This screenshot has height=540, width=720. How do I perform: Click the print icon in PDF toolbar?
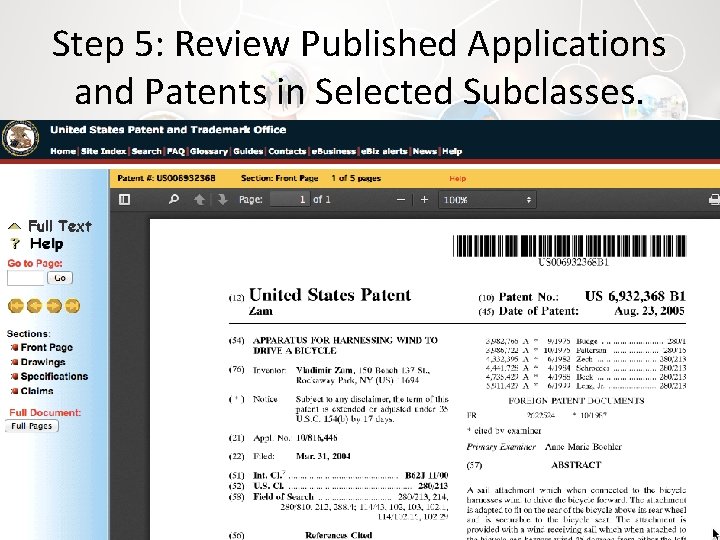[x=714, y=200]
